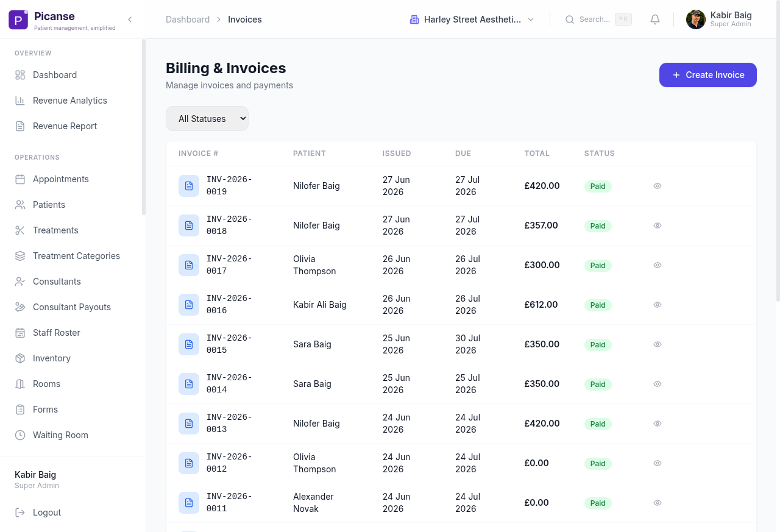Click the Picanse logo icon

[x=18, y=20]
